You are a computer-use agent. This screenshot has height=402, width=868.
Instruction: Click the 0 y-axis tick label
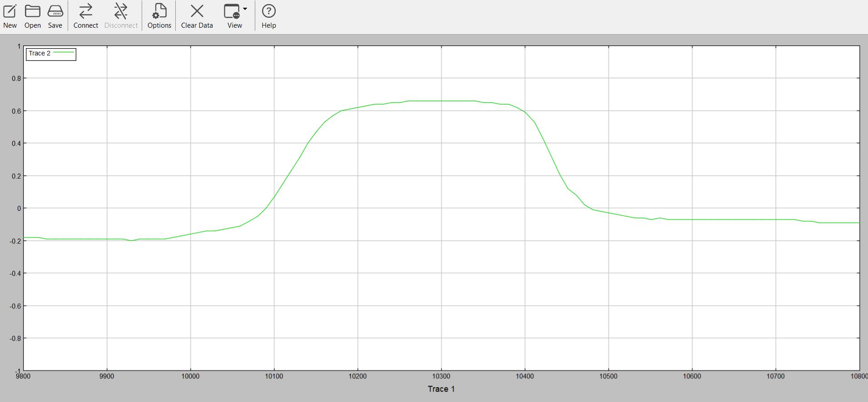pos(19,208)
